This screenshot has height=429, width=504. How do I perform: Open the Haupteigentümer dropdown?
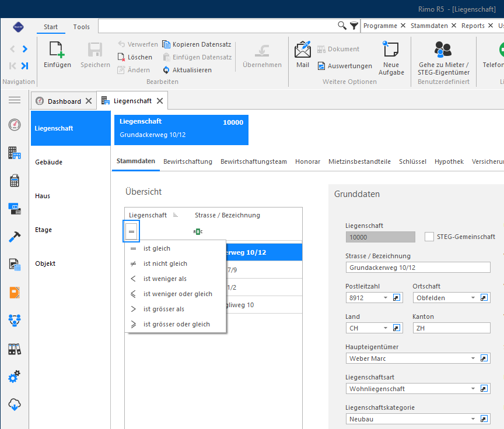pyautogui.click(x=473, y=358)
